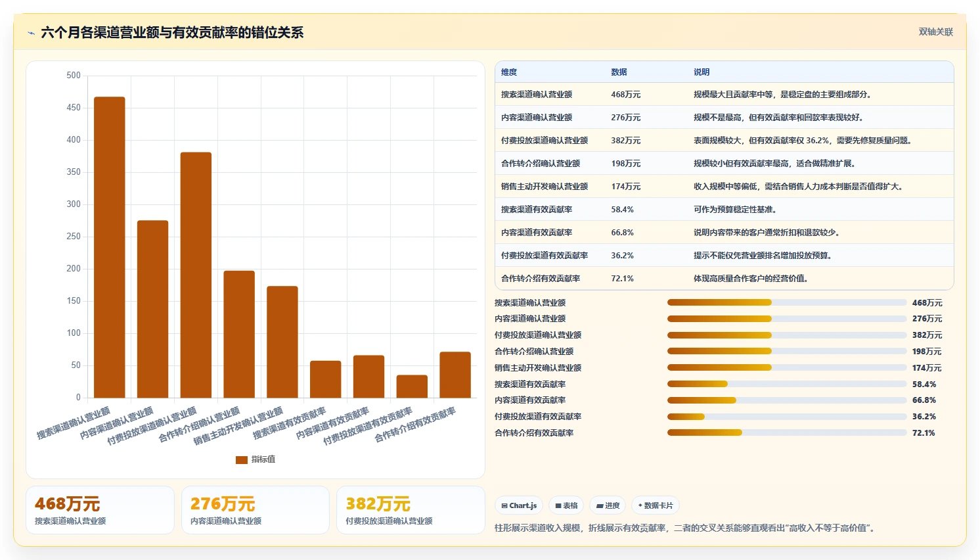
Task: Click the note 可作为预算稳定性基准。
Action: pos(736,210)
